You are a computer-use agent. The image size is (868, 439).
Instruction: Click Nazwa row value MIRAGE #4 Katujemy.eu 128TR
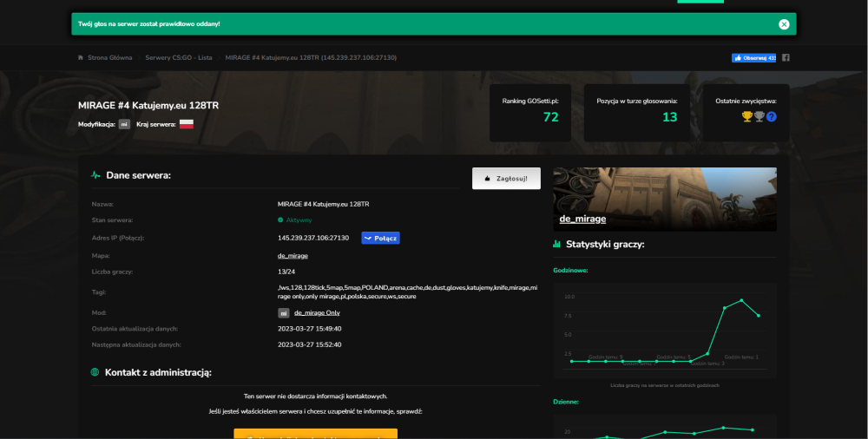coord(323,204)
